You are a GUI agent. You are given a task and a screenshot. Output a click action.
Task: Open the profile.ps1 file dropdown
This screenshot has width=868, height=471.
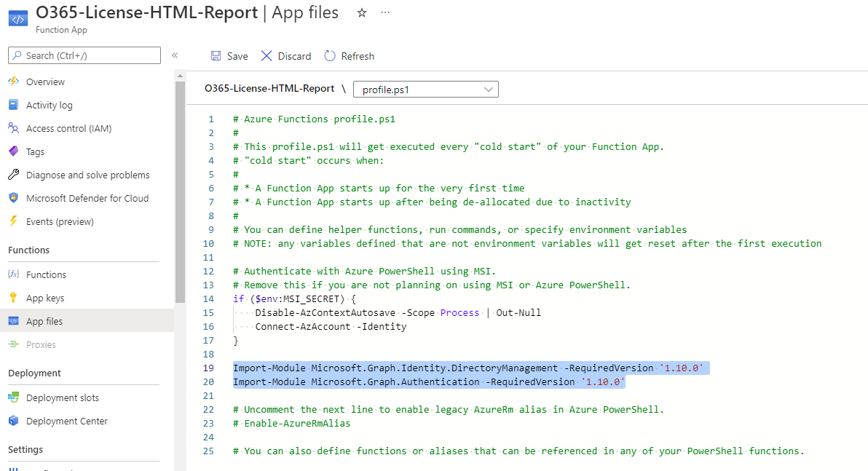426,89
